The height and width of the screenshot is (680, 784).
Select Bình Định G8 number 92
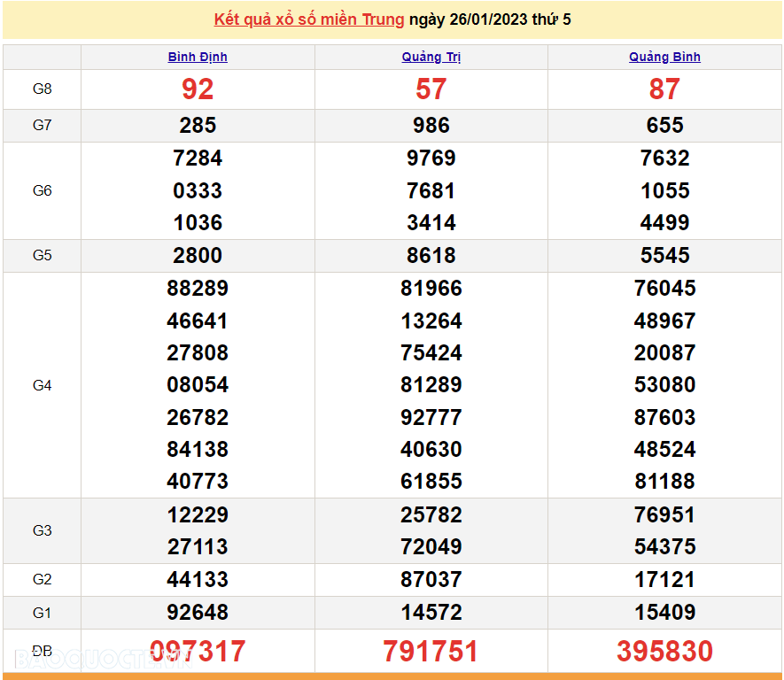[198, 89]
